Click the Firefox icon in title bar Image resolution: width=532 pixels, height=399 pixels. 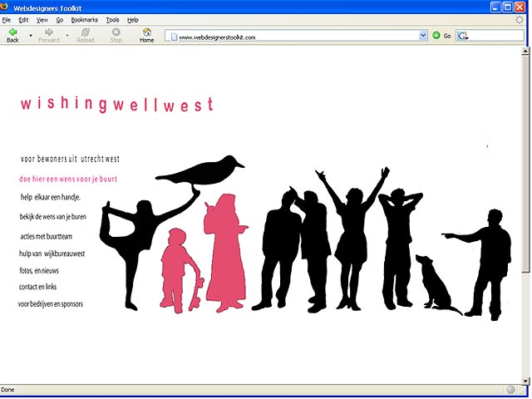click(x=4, y=7)
